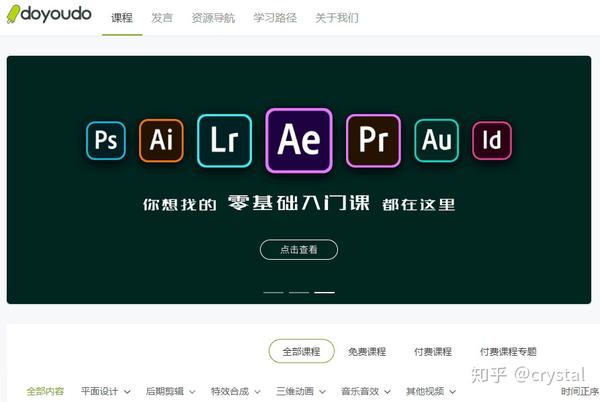Select the 付费课程 filter
Screen dimensions: 600x402
click(433, 351)
